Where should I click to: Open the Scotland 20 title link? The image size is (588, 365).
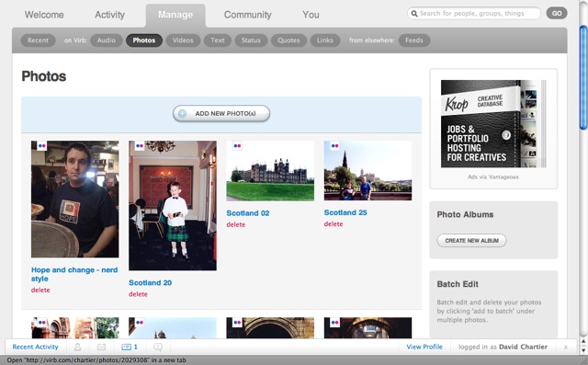(151, 283)
